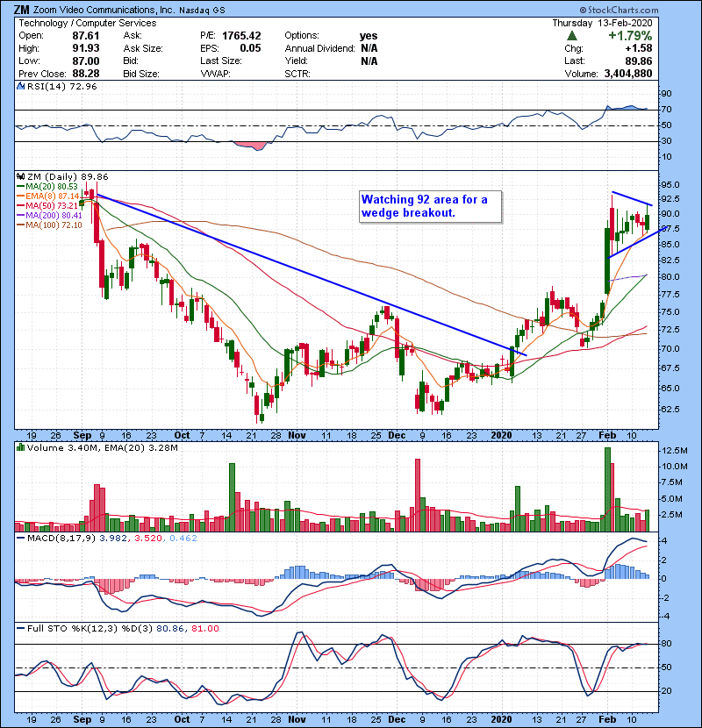Click the MACD signal value 3.520
The height and width of the screenshot is (728, 702).
148,539
